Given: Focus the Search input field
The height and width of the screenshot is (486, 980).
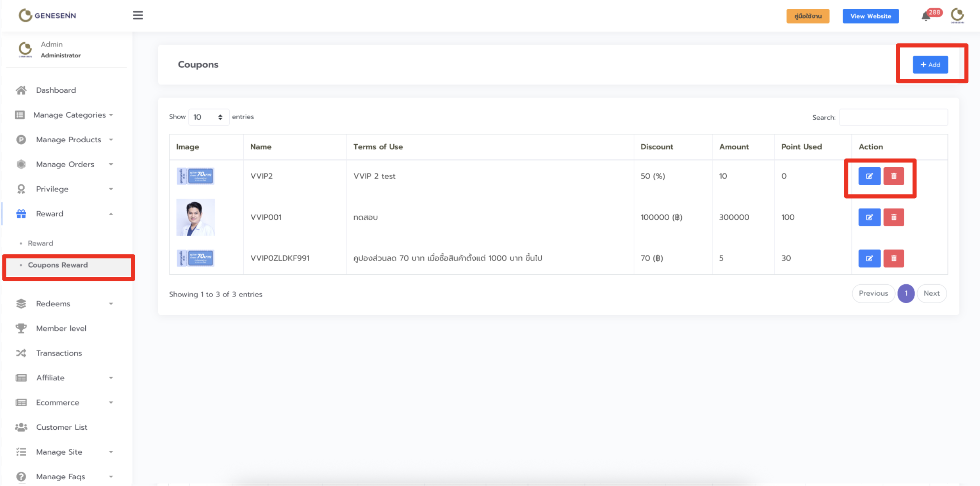Looking at the screenshot, I should click(x=893, y=117).
